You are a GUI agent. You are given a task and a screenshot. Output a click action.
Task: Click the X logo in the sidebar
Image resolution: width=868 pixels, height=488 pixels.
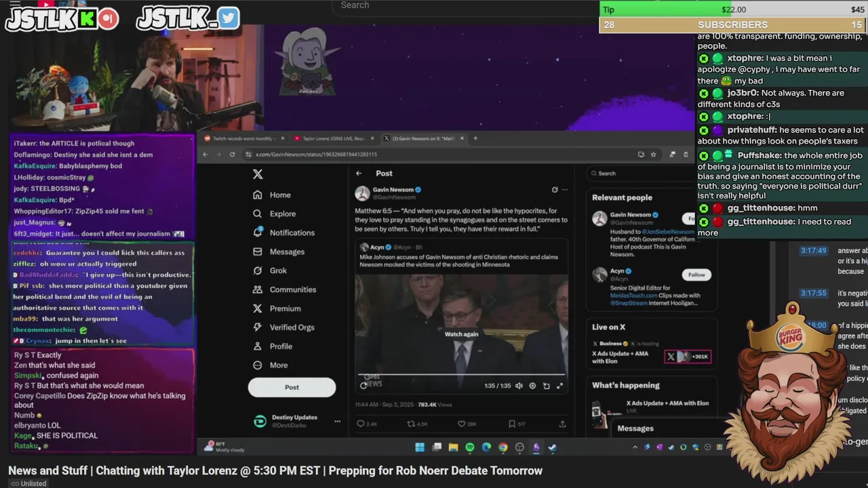coord(258,174)
